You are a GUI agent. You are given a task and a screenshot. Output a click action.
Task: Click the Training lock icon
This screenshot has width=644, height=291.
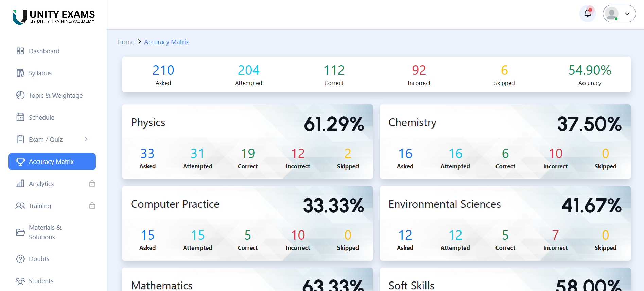tap(92, 206)
